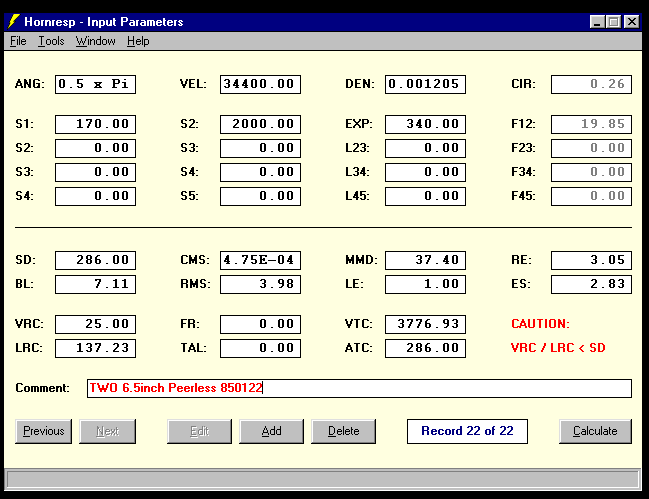The image size is (649, 499).
Task: Open the File menu
Action: click(x=18, y=41)
